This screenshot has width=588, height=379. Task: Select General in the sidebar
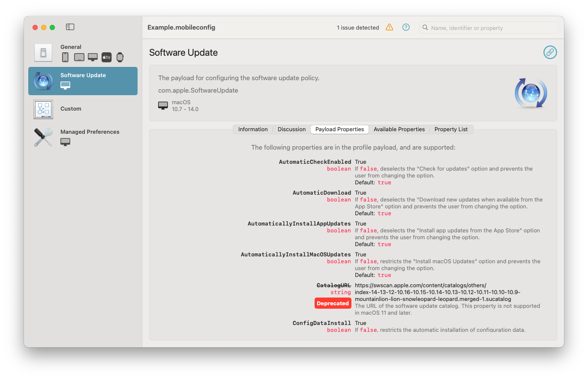point(83,53)
